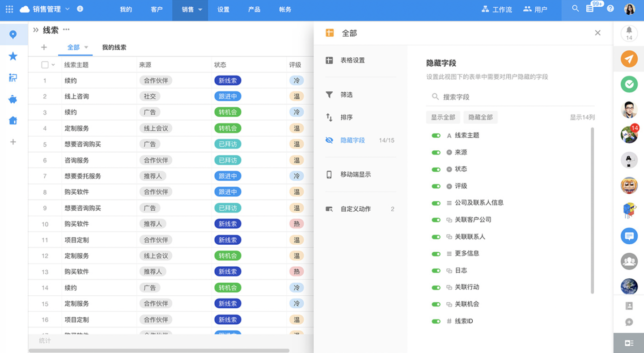The image size is (644, 353).
Task: Toggle visibility of 日志 field
Action: point(436,271)
